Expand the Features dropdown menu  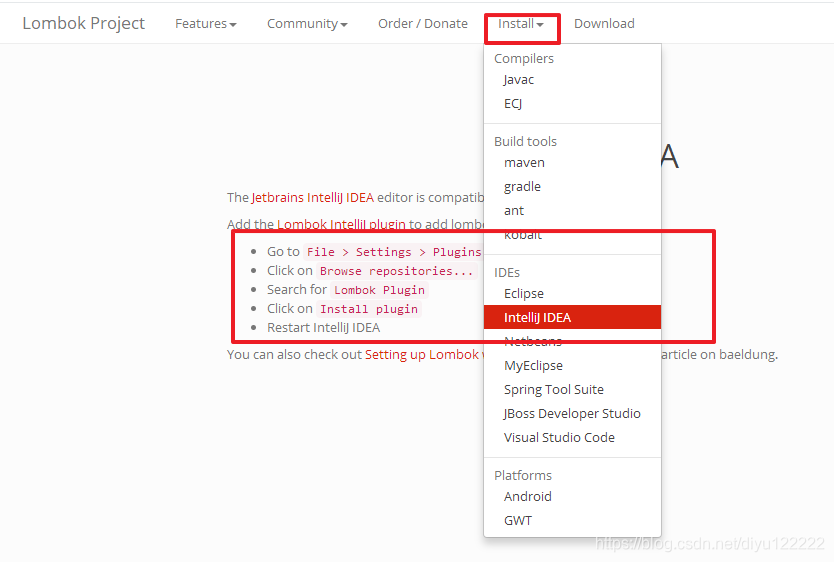(206, 24)
